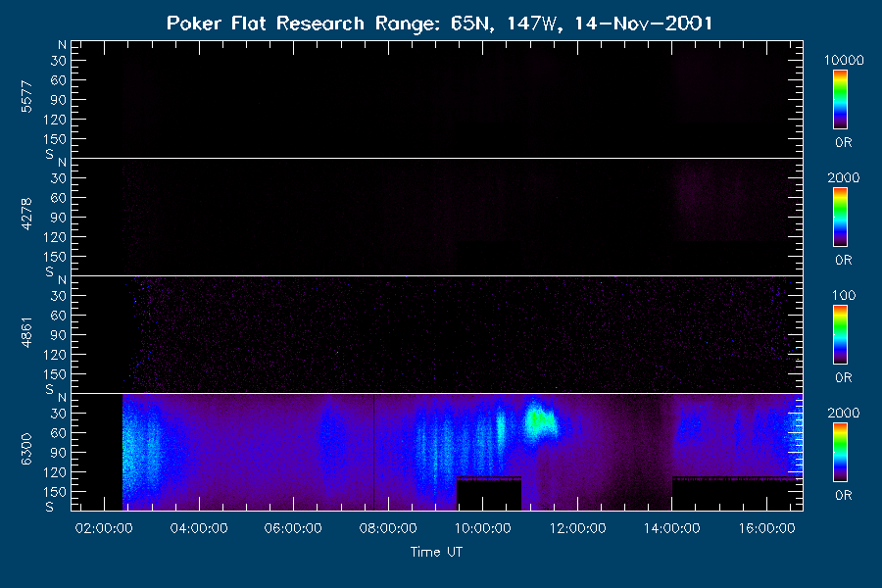Click the 5577 wavelength axis label
Viewport: 882px width, 588px height.
pyautogui.click(x=26, y=97)
